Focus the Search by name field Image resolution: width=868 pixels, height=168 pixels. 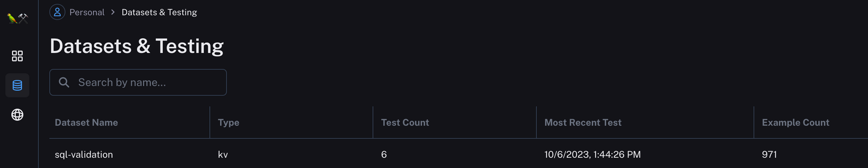point(138,82)
